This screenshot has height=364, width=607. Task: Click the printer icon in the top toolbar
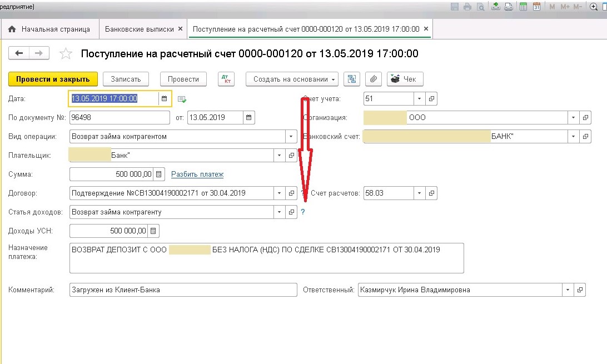tap(467, 7)
